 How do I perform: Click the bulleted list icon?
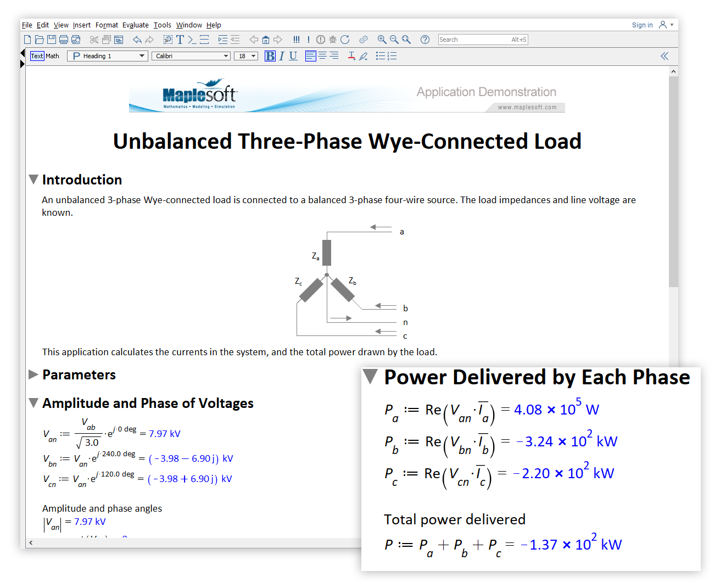[380, 56]
